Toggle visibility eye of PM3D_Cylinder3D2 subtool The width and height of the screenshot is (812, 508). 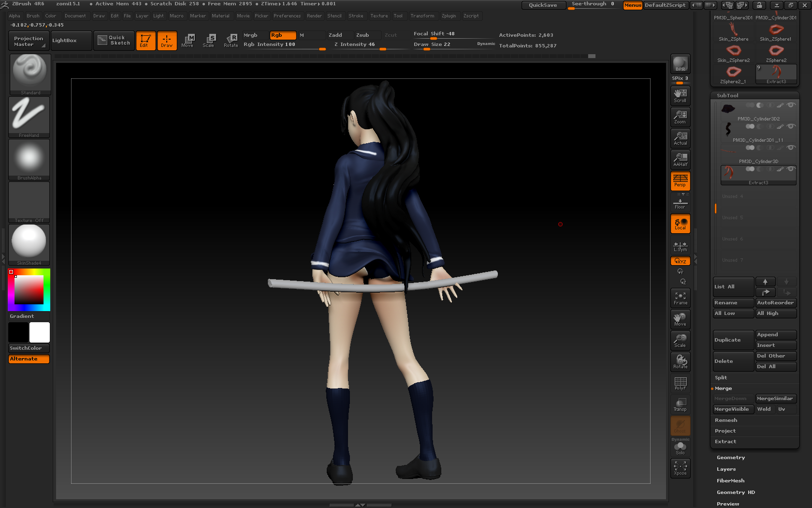pos(791,105)
